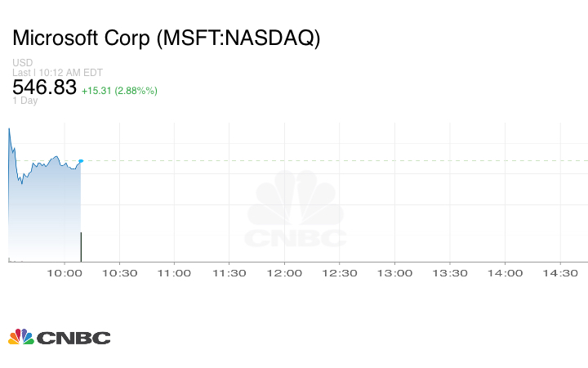588x368 pixels.
Task: Click the 11:00 time axis label
Action: pos(174,273)
